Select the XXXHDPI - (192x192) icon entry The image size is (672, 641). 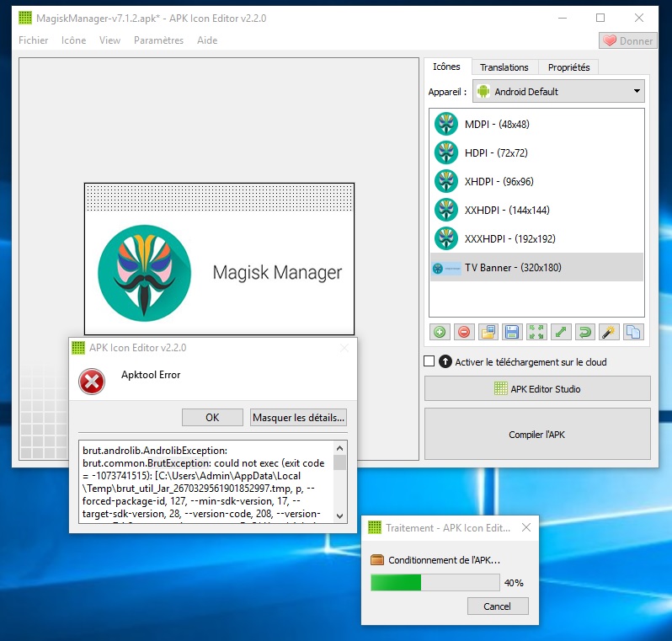[536, 239]
